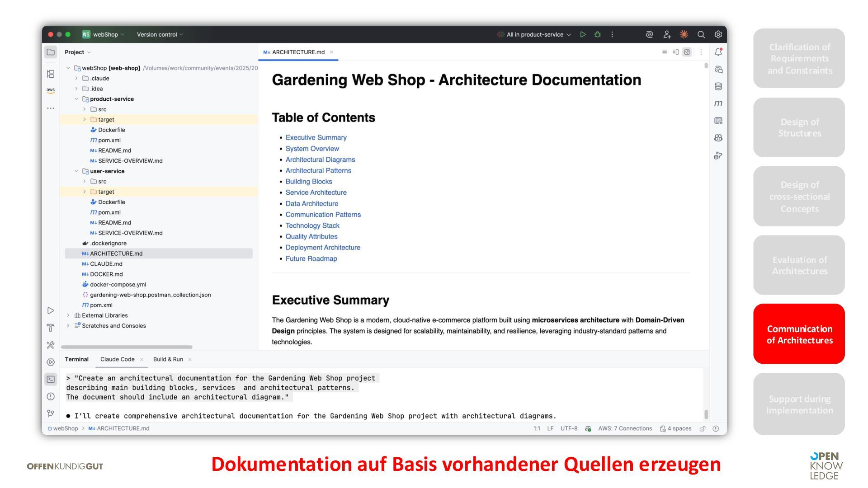Expand the External Libraries node
Screen dimensions: 868x488
click(x=68, y=315)
